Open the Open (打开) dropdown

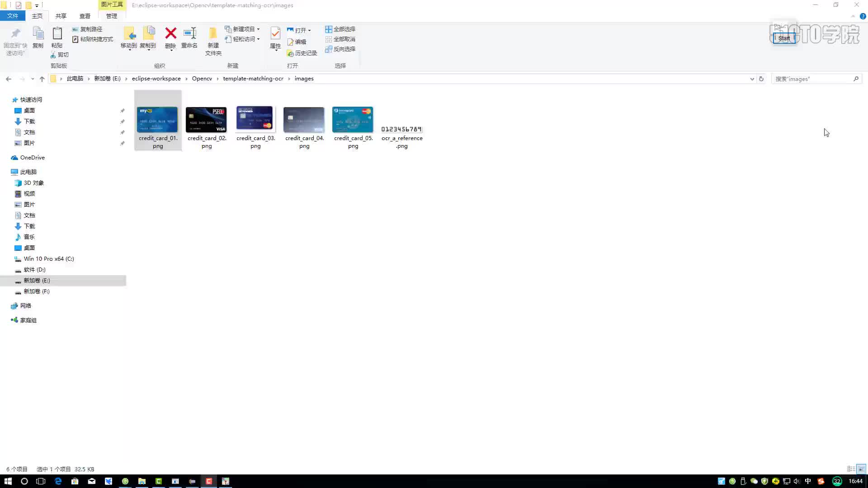(299, 30)
